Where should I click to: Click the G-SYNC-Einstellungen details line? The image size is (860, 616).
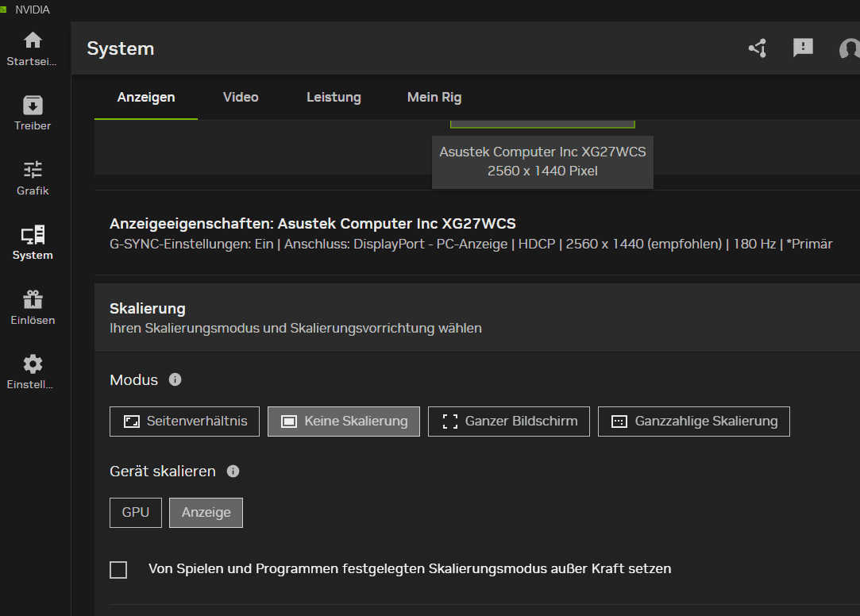click(x=471, y=244)
